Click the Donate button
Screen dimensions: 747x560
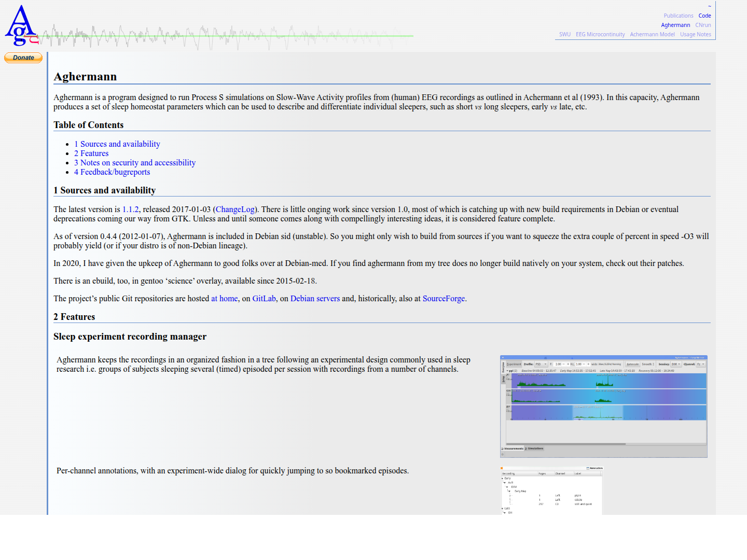pos(23,58)
